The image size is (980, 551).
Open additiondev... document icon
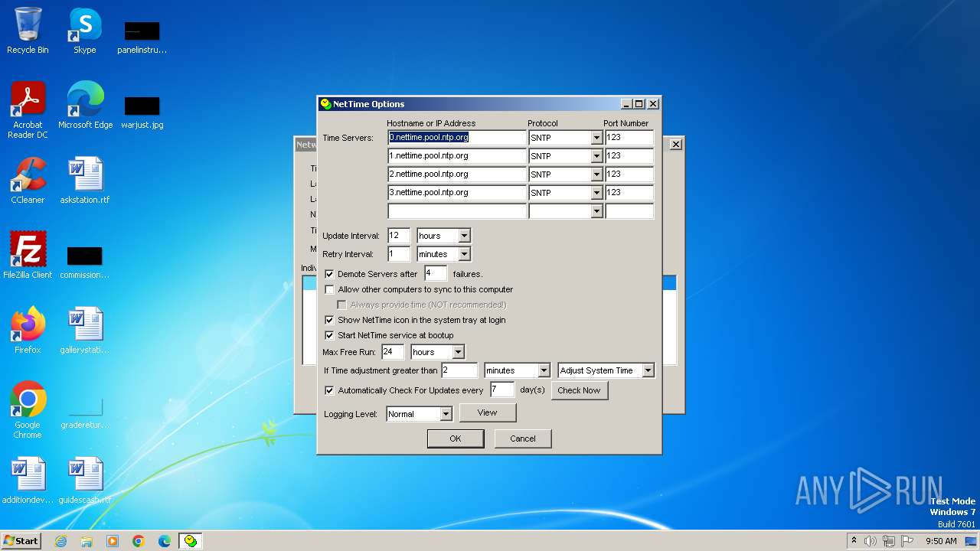pos(28,481)
